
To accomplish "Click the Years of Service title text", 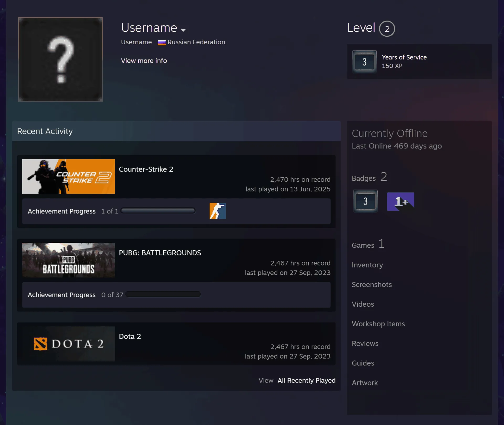I will point(404,57).
